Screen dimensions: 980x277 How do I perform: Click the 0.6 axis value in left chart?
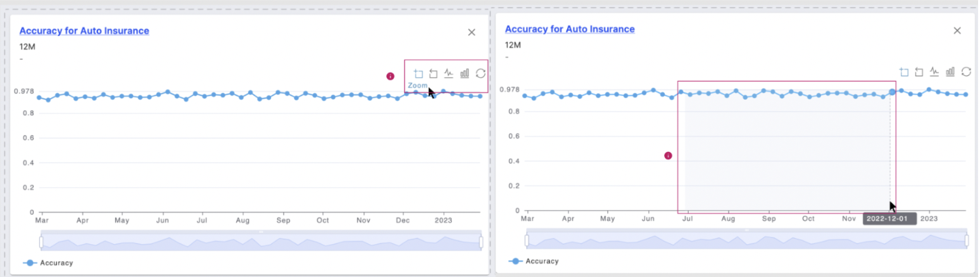point(28,138)
